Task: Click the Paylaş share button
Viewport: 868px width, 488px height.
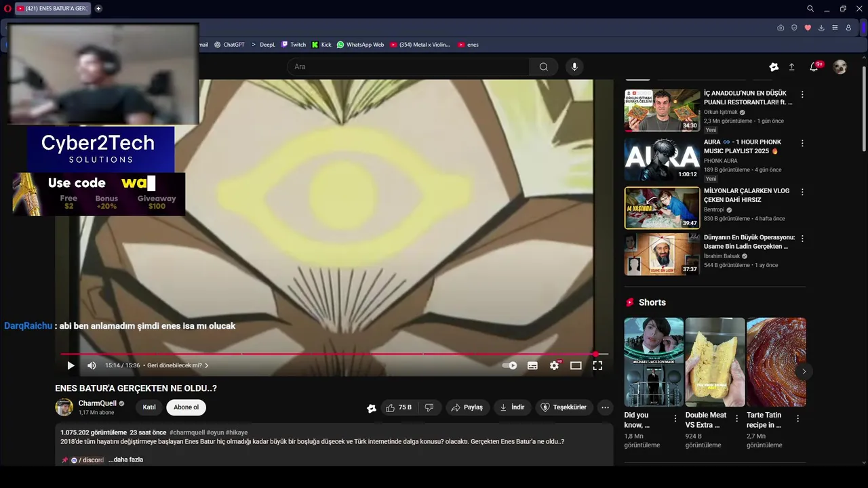Action: click(x=467, y=407)
